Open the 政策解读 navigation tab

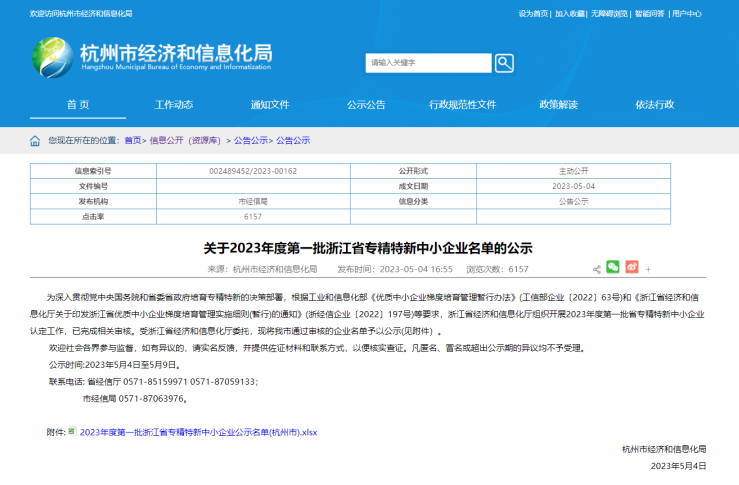[x=558, y=105]
